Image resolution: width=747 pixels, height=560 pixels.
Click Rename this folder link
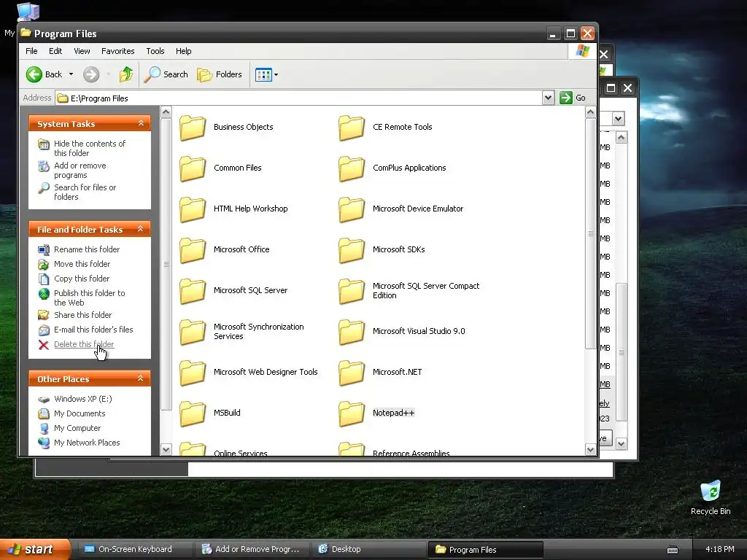(x=86, y=249)
